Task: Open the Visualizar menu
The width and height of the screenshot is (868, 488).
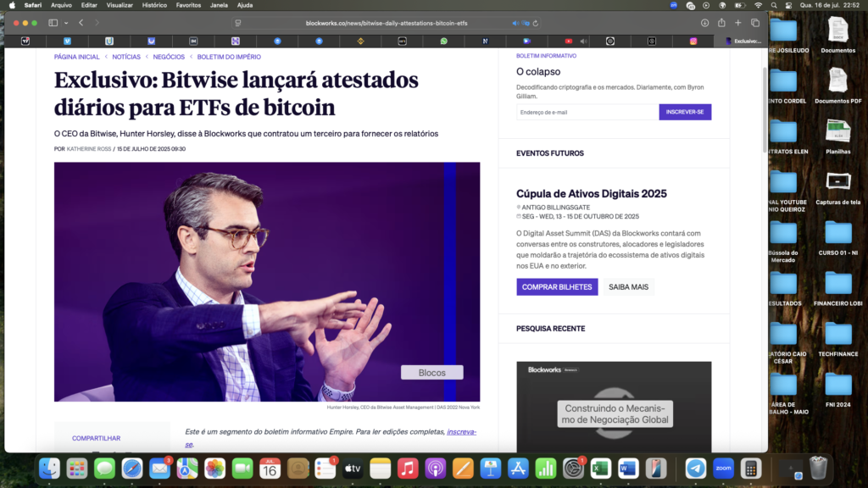Action: coord(120,5)
